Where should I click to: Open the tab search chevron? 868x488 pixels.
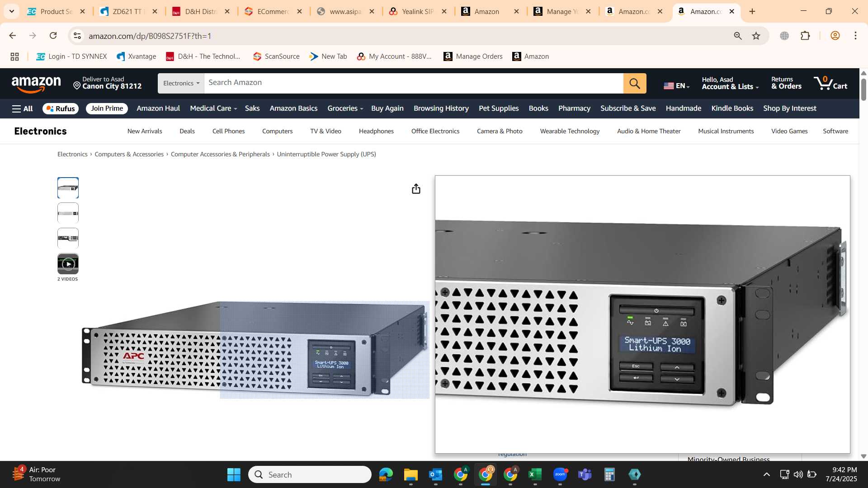(12, 11)
